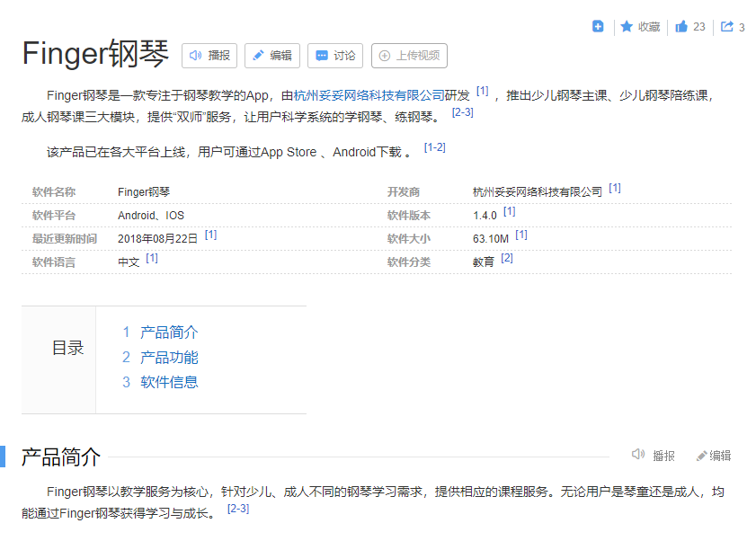756x541 pixels.
Task: Click the share arrow icon
Action: 726,27
